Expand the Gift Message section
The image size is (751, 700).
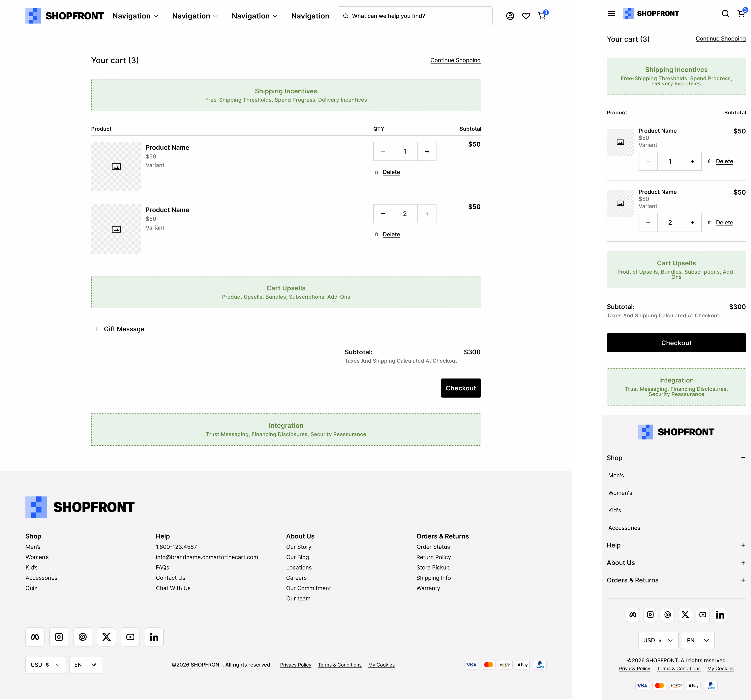pos(119,329)
